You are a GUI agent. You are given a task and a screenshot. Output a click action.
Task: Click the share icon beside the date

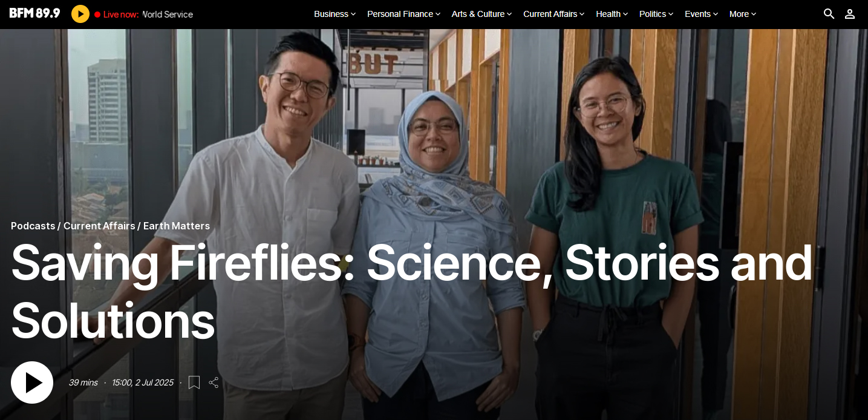(214, 382)
